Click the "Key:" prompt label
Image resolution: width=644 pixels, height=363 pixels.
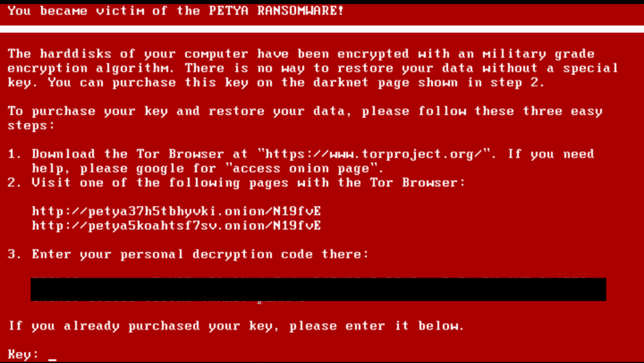(24, 354)
